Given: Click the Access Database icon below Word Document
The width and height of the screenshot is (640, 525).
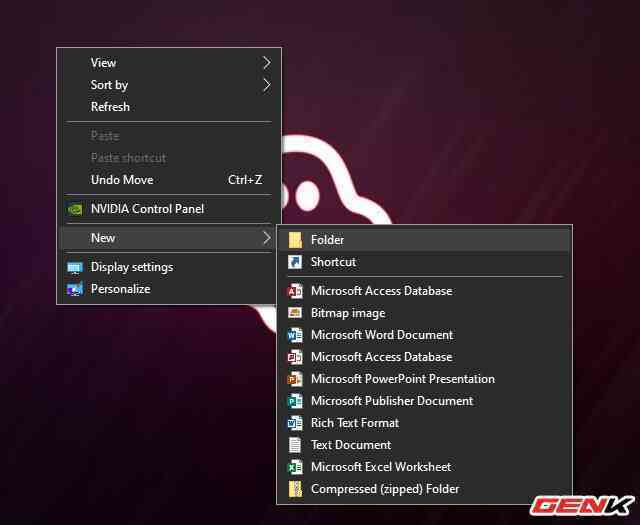Looking at the screenshot, I should tap(295, 357).
